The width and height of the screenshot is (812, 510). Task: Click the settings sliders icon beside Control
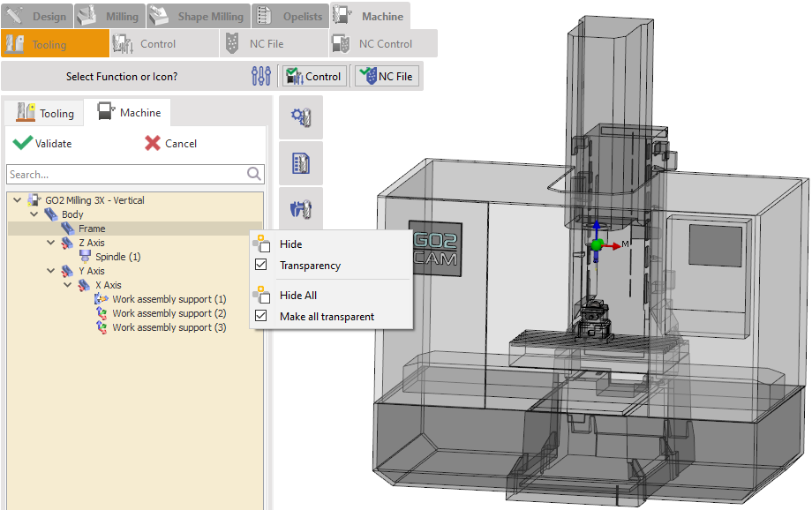(x=261, y=77)
